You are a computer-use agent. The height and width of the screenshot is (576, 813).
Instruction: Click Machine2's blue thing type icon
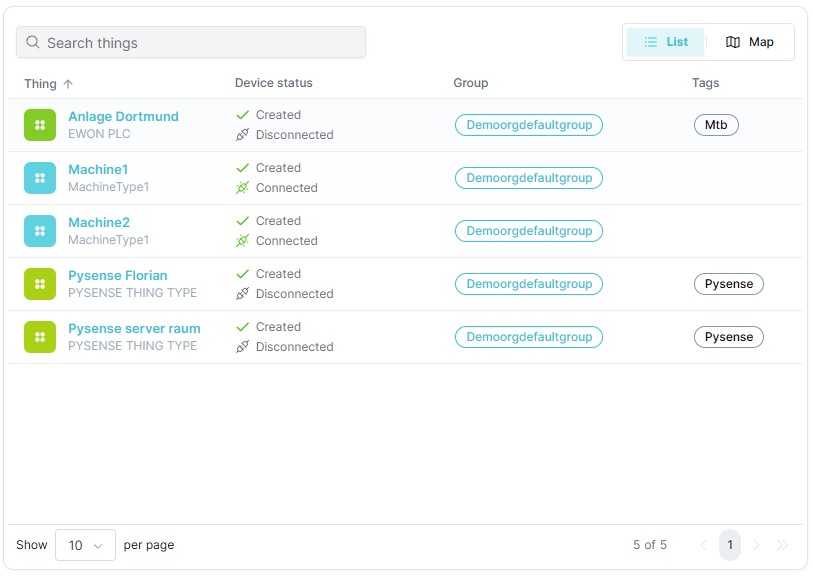click(40, 230)
